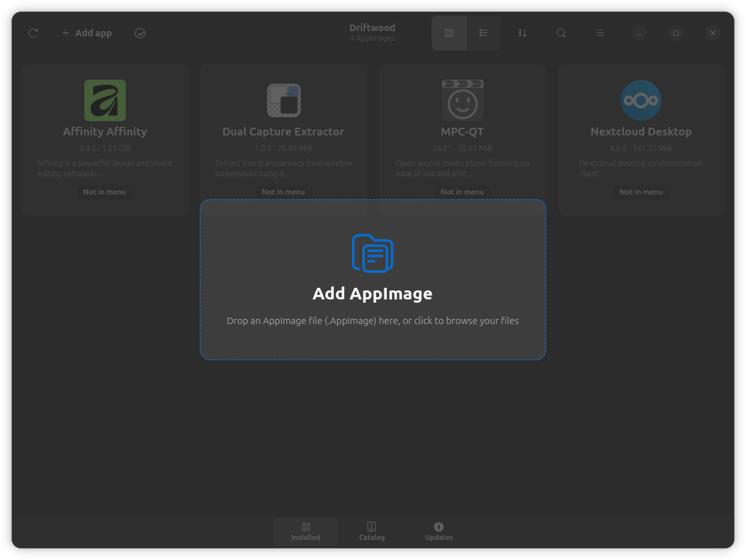
Task: Open the search magnifier icon
Action: coord(561,33)
